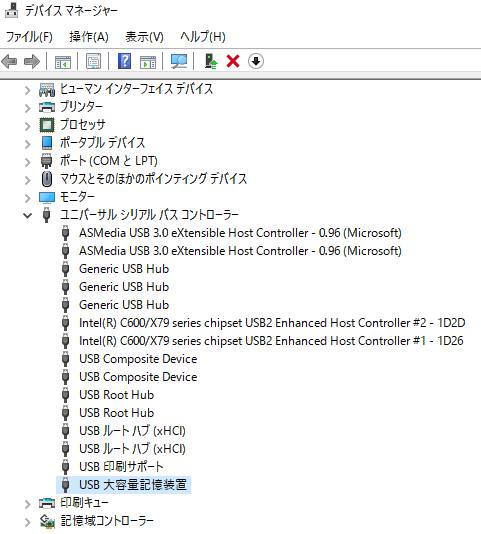Select 記憶域コントローラー category label
Image resolution: width=481 pixels, height=534 pixels.
[107, 520]
